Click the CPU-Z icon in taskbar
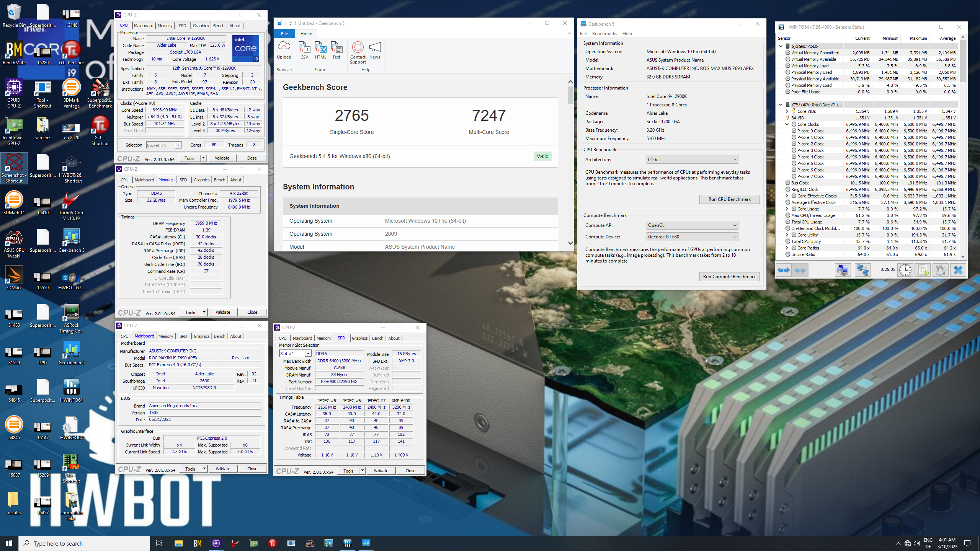 pyautogui.click(x=216, y=543)
